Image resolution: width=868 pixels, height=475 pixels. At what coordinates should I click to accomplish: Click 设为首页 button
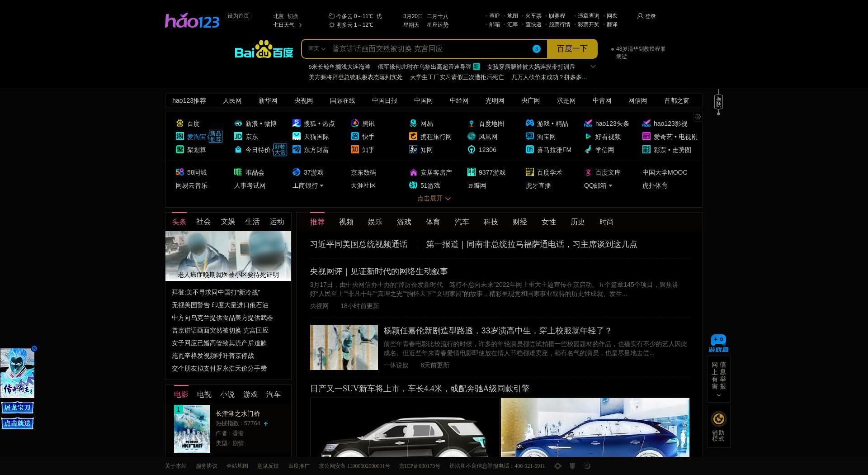pyautogui.click(x=238, y=16)
